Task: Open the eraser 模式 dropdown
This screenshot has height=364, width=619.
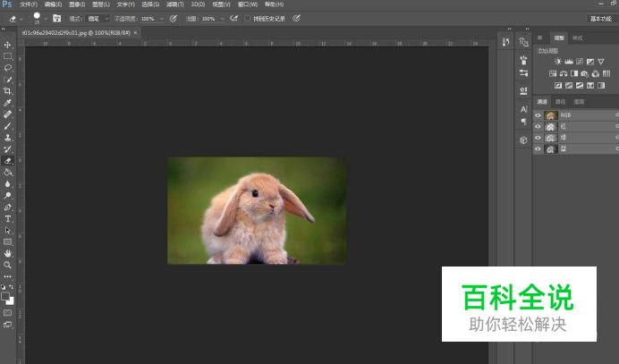Action: (97, 18)
